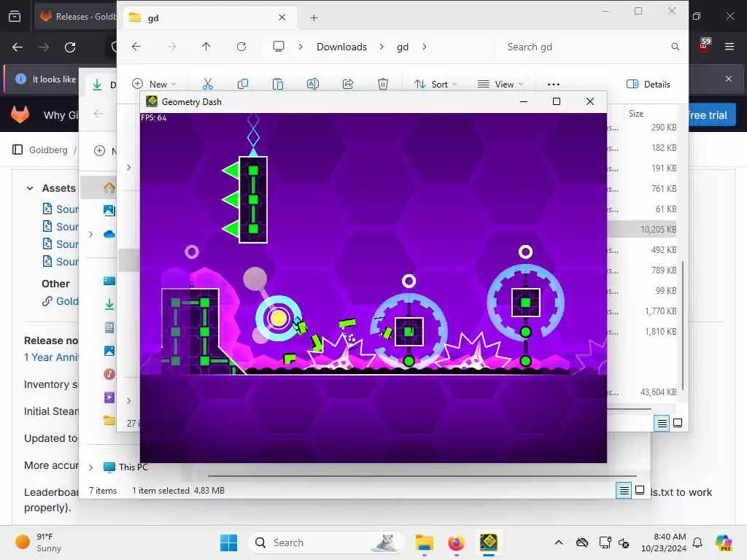Viewport: 747px width, 560px height.
Task: Dismiss the It looks like notification bar
Action: pyautogui.click(x=729, y=79)
